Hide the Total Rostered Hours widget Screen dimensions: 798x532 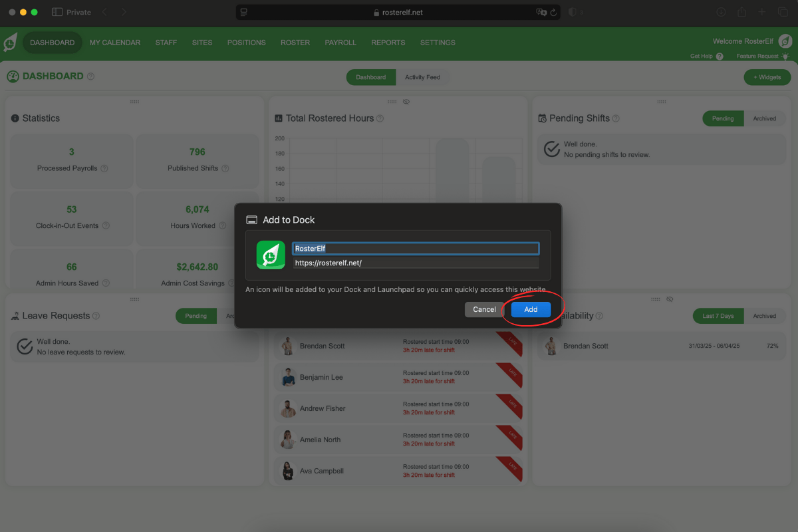coord(406,102)
